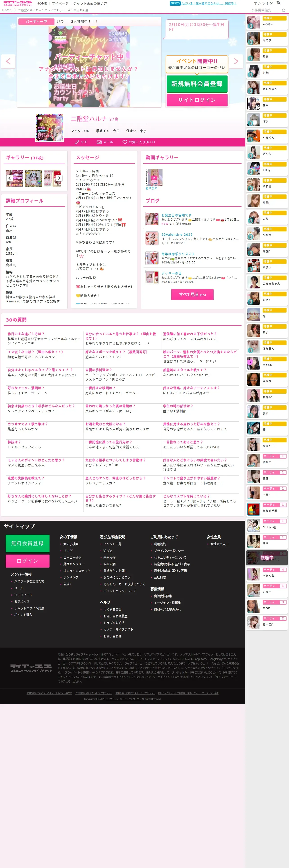
Task: Open 出演女性募集 recruitment link
Action: (163, 596)
